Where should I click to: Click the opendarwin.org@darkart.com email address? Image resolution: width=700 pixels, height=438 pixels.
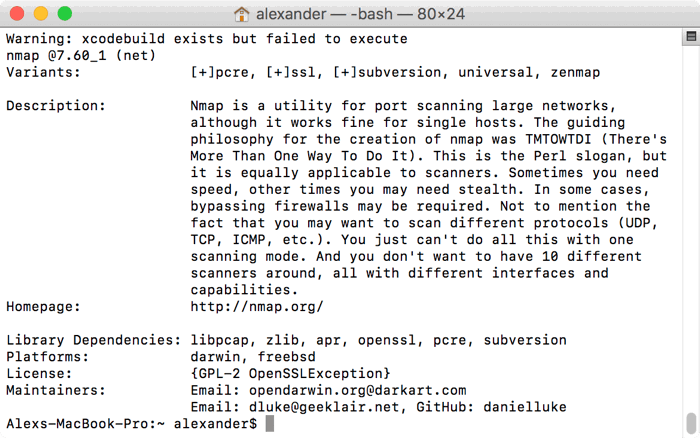click(358, 391)
